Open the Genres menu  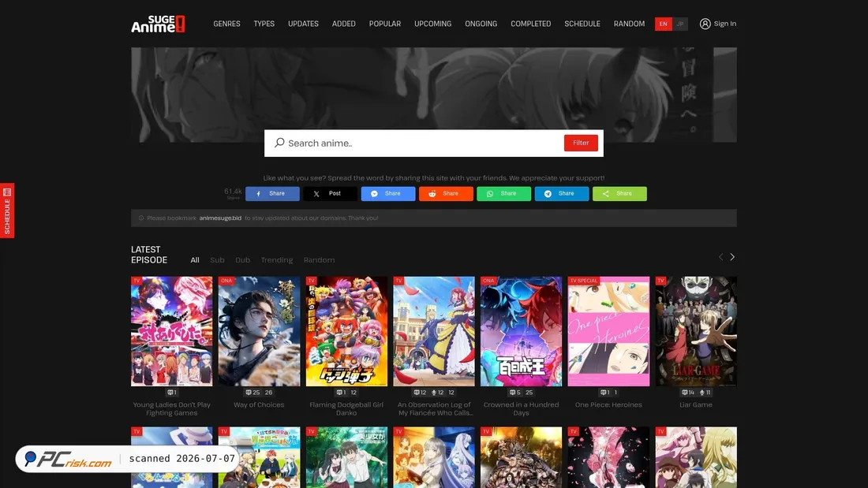pyautogui.click(x=227, y=24)
